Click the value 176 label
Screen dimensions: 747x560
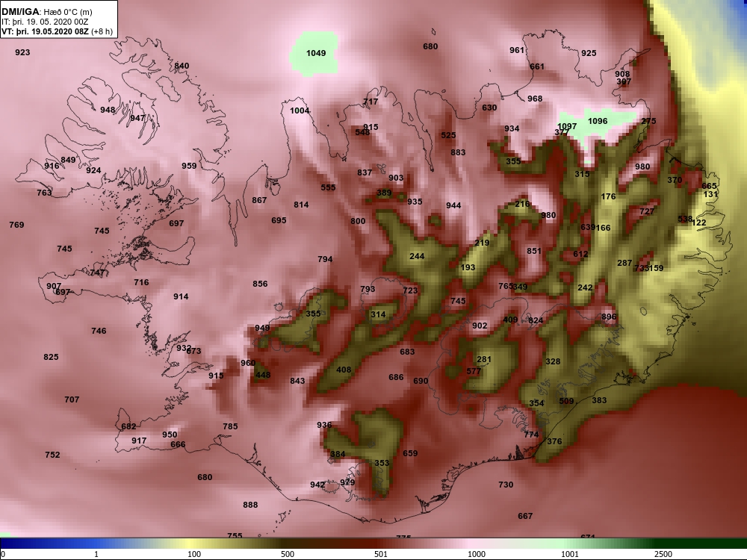[x=608, y=196]
